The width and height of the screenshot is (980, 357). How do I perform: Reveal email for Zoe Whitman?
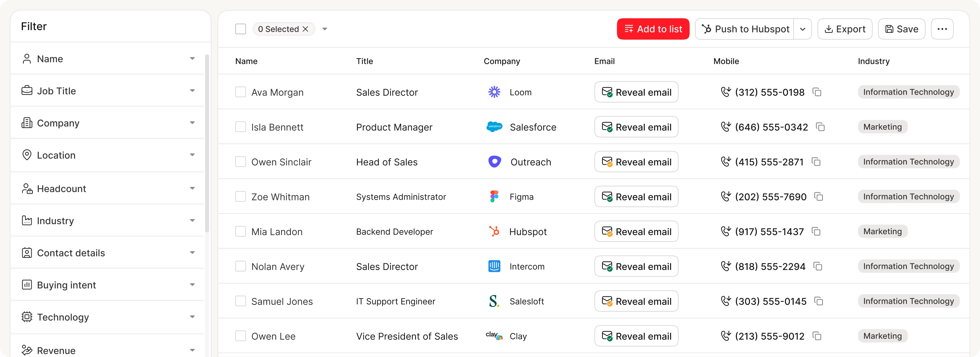pos(636,197)
